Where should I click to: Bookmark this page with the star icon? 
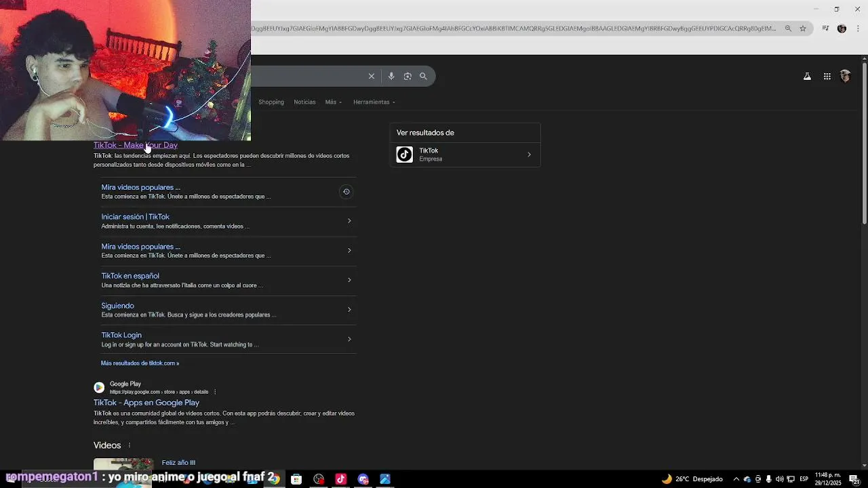click(803, 28)
